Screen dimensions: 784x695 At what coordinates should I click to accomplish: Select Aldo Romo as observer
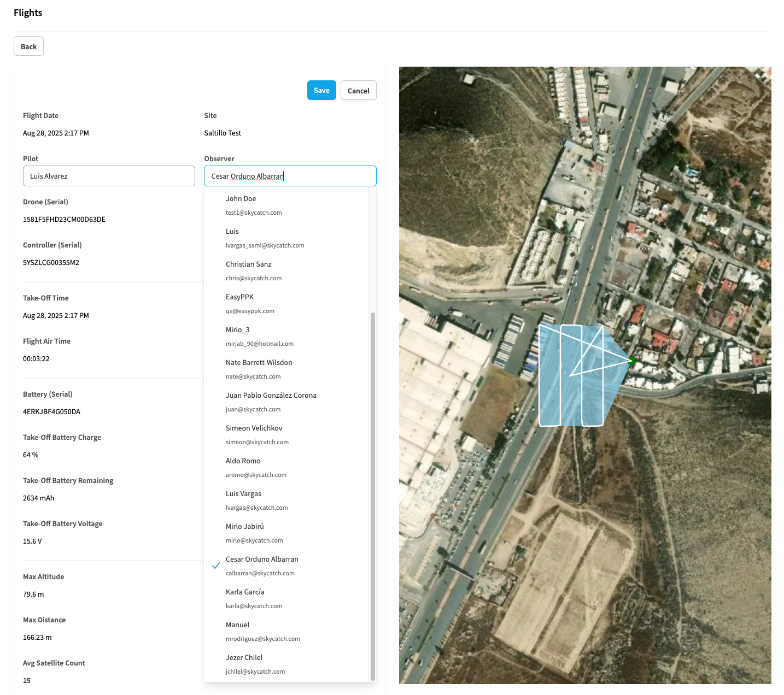[286, 468]
